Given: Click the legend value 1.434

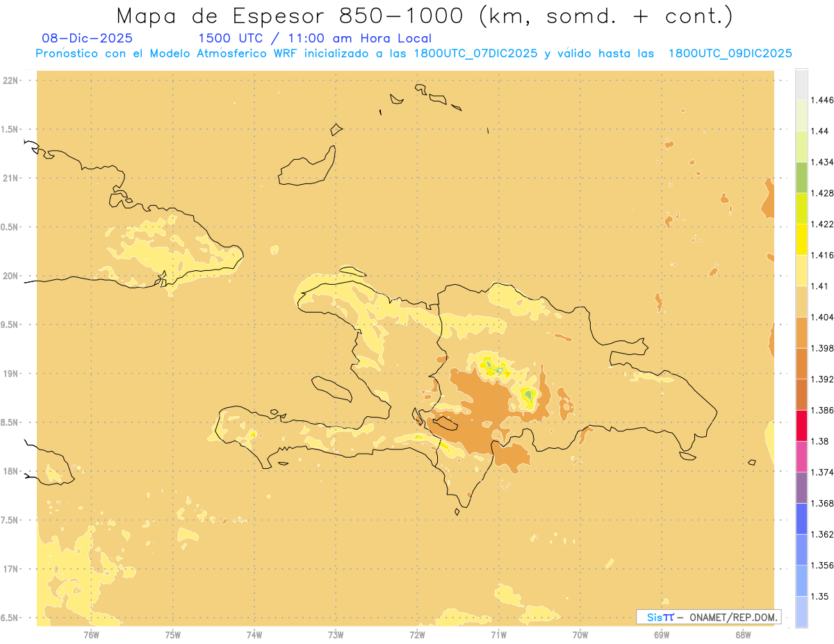Looking at the screenshot, I should click(x=824, y=162).
